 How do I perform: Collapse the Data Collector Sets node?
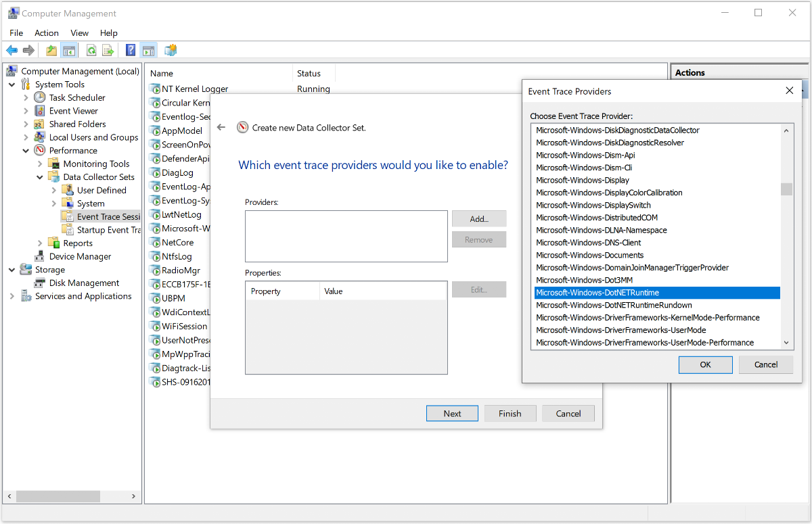click(40, 177)
